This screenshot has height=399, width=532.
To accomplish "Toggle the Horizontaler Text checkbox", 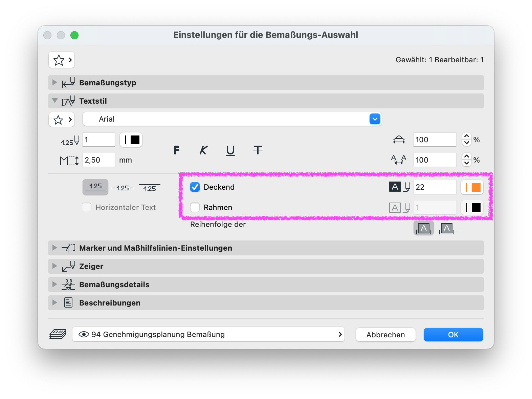I will click(87, 207).
